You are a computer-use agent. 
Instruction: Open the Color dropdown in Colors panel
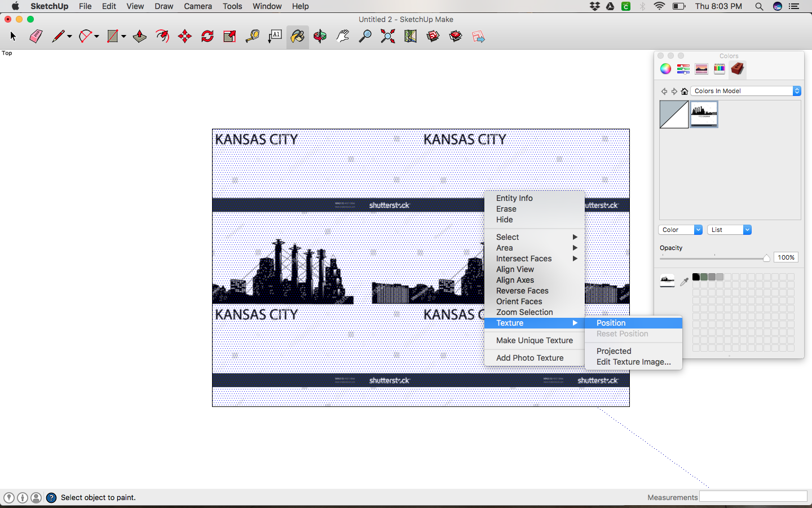click(x=681, y=230)
